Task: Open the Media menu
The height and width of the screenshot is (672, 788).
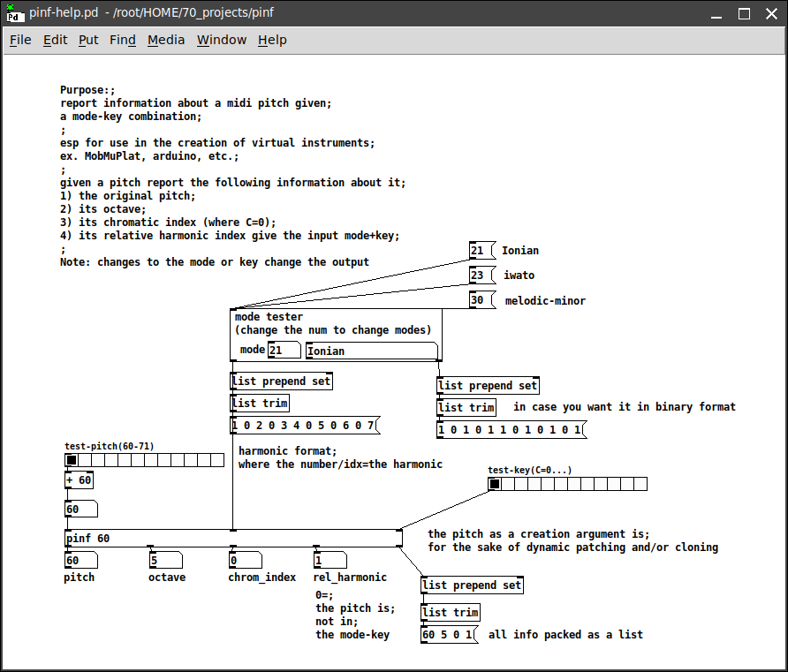Action: [x=166, y=40]
